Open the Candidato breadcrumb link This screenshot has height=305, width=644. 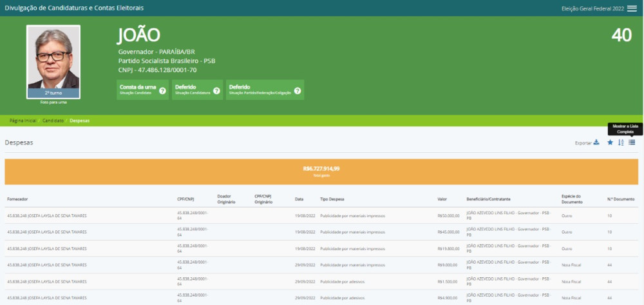pos(53,121)
